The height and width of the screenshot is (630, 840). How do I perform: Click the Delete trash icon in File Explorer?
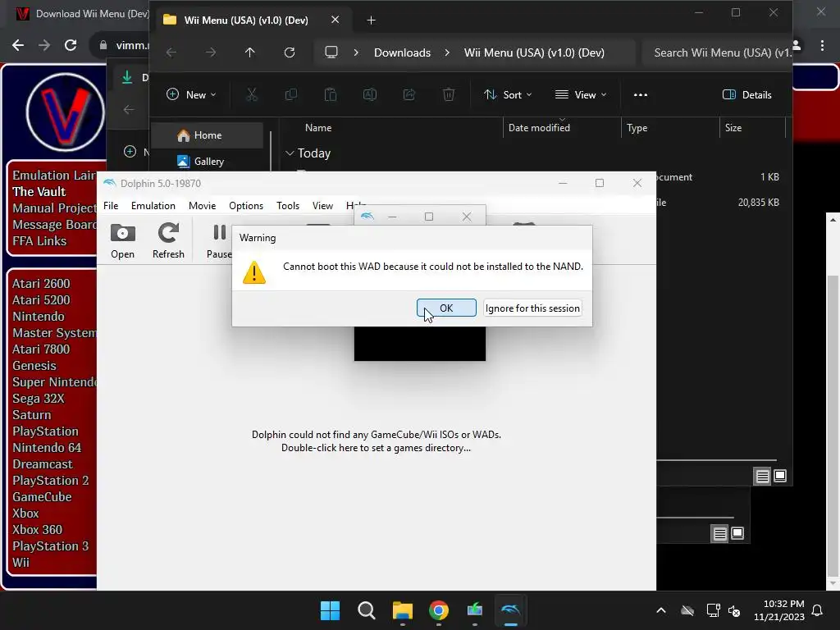(x=449, y=95)
